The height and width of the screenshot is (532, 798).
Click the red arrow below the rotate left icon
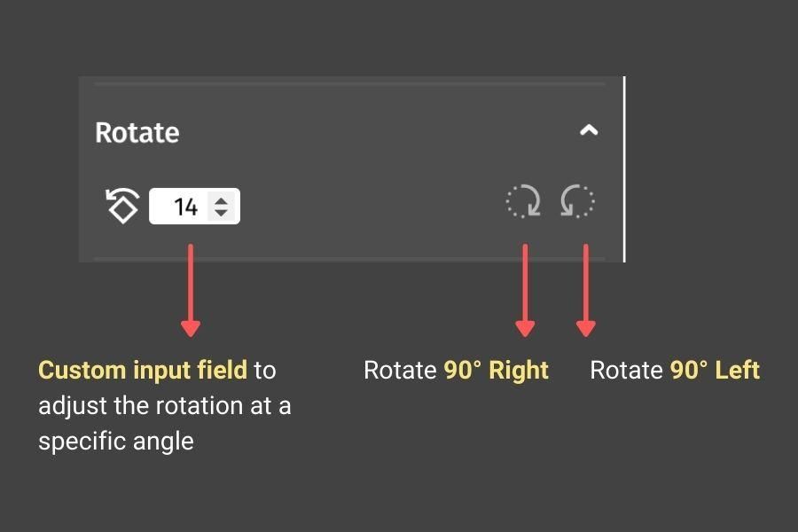click(586, 290)
